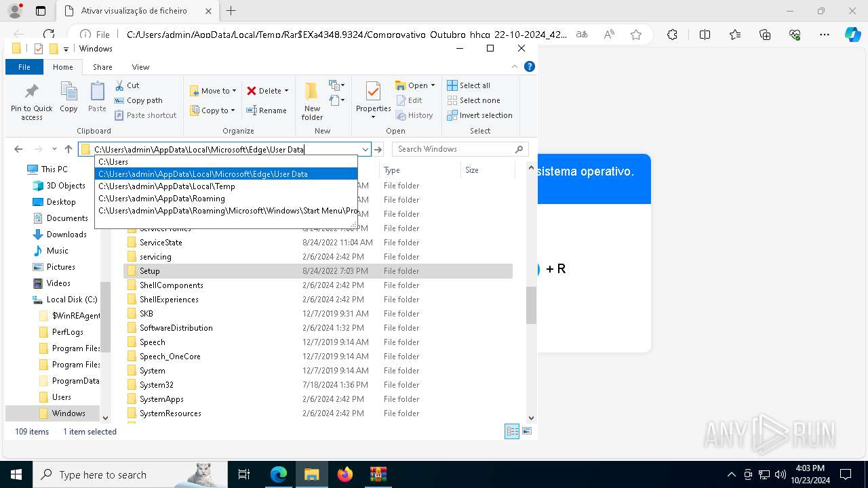Switch to the Home ribbon tab
This screenshot has width=868, height=488.
[63, 67]
